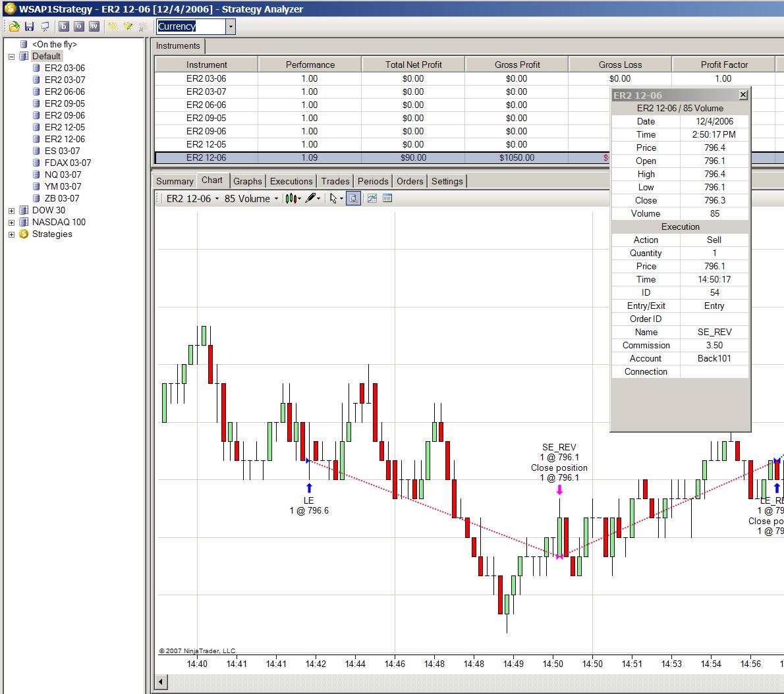This screenshot has height=694, width=784.
Task: Sort by the Profit Factor column header
Action: coord(724,65)
